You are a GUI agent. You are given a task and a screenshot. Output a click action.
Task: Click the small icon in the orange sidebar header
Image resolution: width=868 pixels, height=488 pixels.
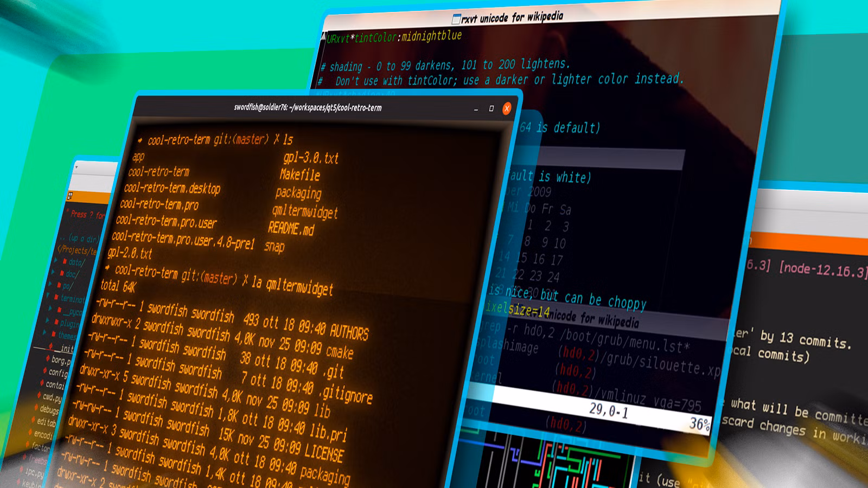point(70,195)
